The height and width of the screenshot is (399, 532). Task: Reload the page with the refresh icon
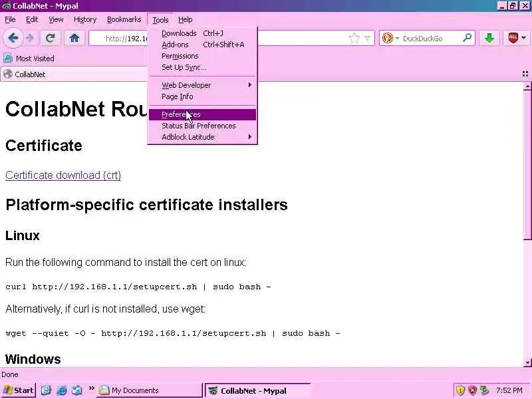(x=51, y=38)
